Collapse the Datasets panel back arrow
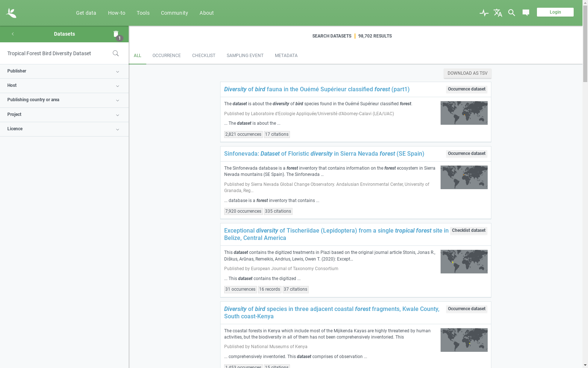This screenshot has height=368, width=588. coord(12,34)
